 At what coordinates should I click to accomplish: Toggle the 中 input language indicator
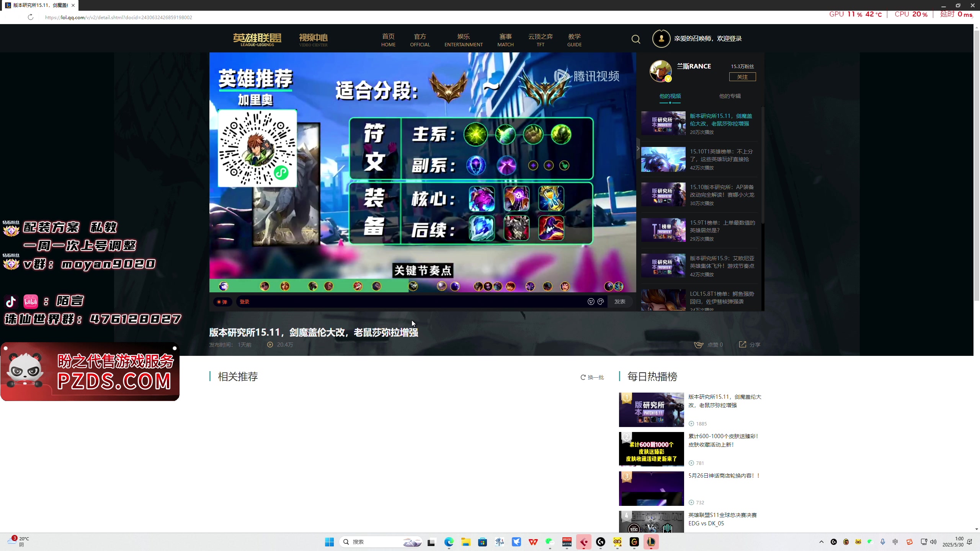[895, 542]
